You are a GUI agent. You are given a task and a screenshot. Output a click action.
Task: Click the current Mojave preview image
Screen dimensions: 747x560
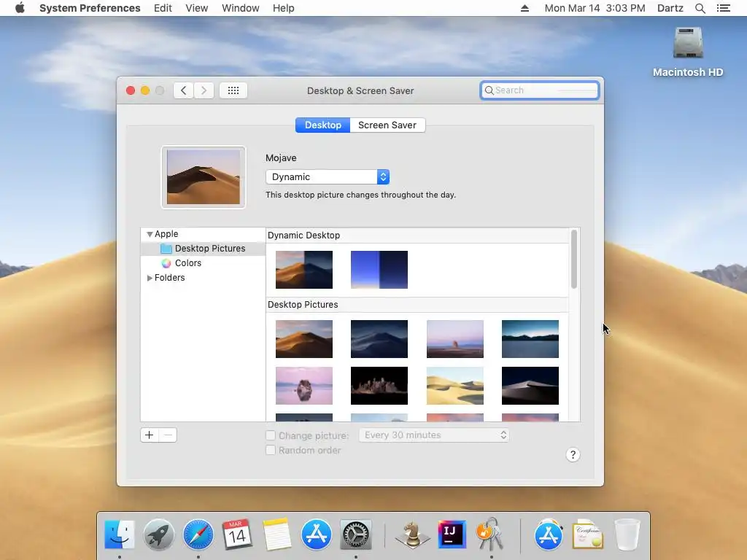point(204,177)
